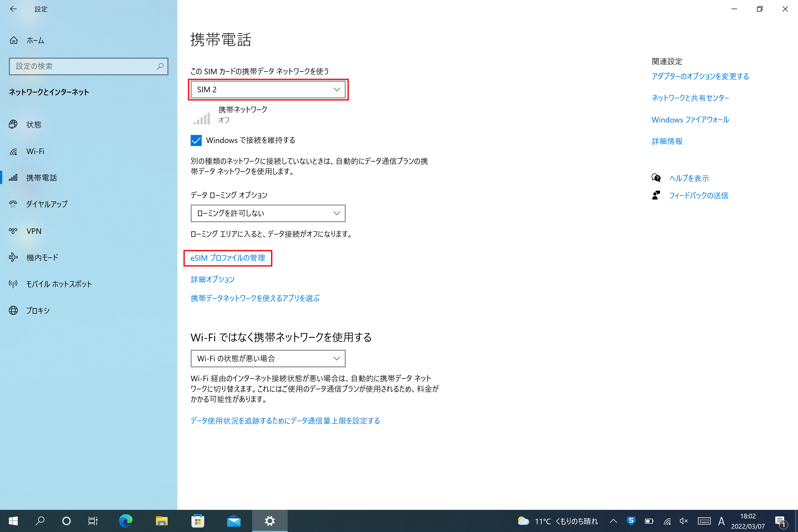The image size is (798, 532).
Task: Click the magnifier icon in the settings search box
Action: point(160,66)
